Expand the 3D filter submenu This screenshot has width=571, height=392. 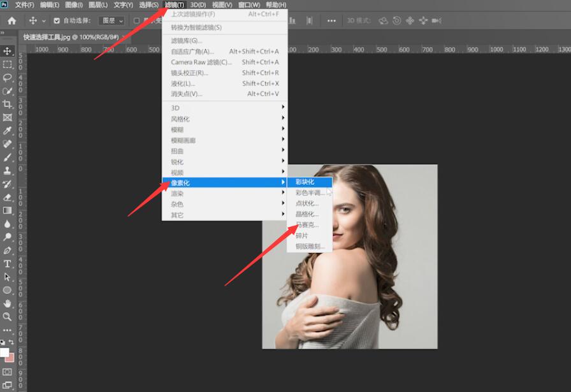click(225, 108)
